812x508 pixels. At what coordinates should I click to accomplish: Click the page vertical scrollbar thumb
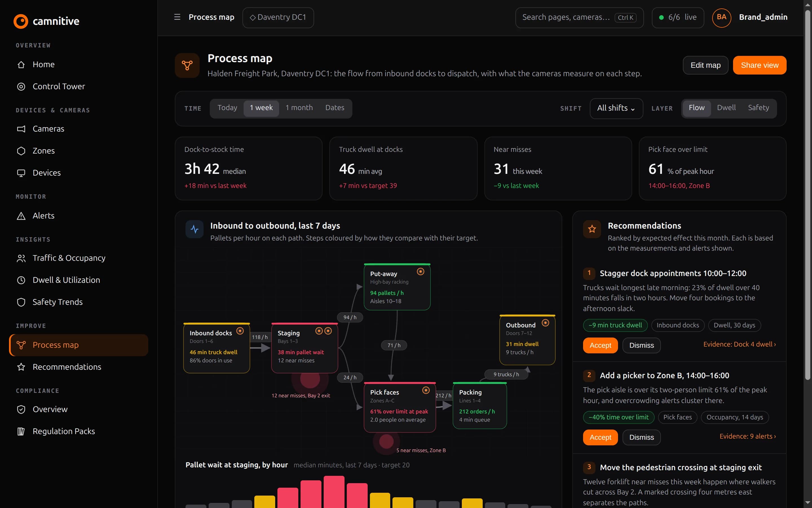pos(808,195)
